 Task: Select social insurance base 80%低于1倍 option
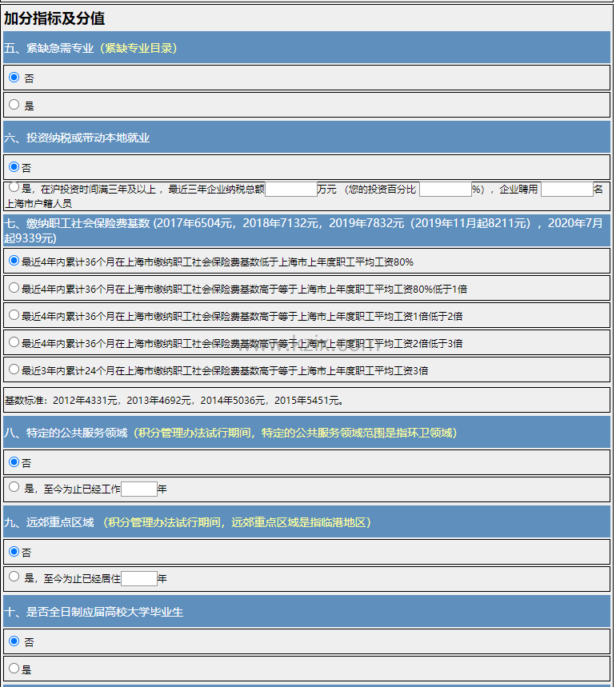[x=14, y=288]
